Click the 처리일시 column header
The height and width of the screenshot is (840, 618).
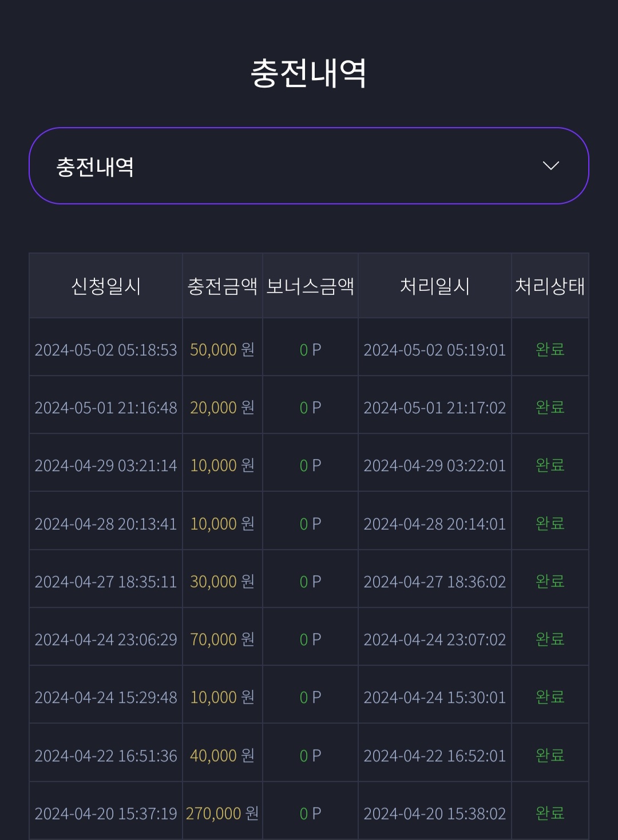[x=435, y=286]
